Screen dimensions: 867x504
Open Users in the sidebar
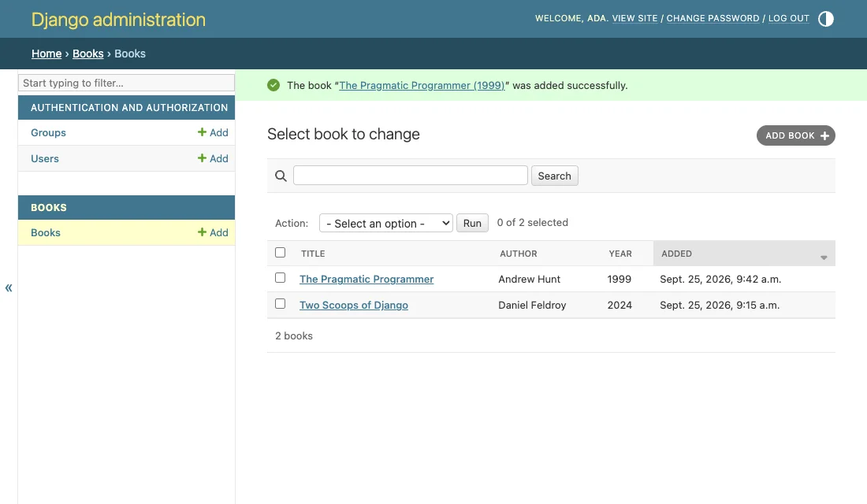(x=45, y=158)
